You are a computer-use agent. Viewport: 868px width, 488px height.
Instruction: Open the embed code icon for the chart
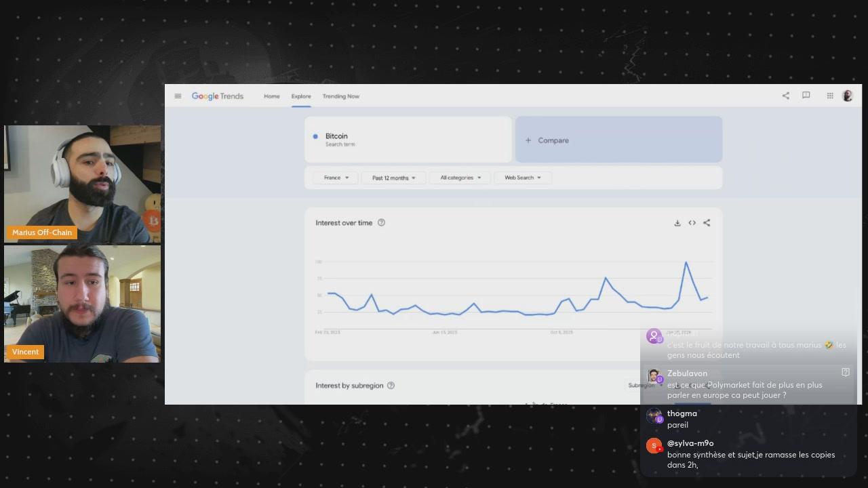click(x=692, y=223)
